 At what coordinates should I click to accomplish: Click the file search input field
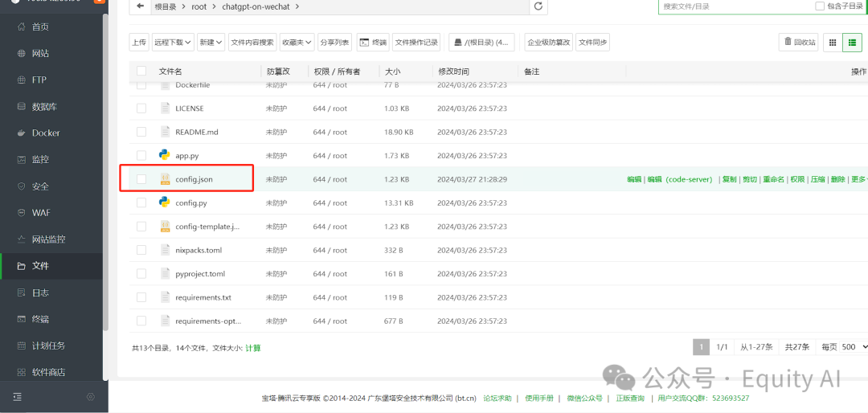(x=731, y=6)
